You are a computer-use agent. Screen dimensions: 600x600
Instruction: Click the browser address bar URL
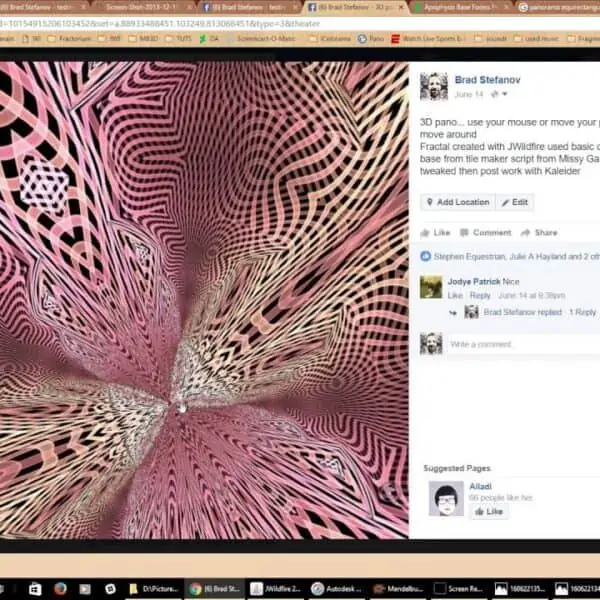pyautogui.click(x=160, y=24)
